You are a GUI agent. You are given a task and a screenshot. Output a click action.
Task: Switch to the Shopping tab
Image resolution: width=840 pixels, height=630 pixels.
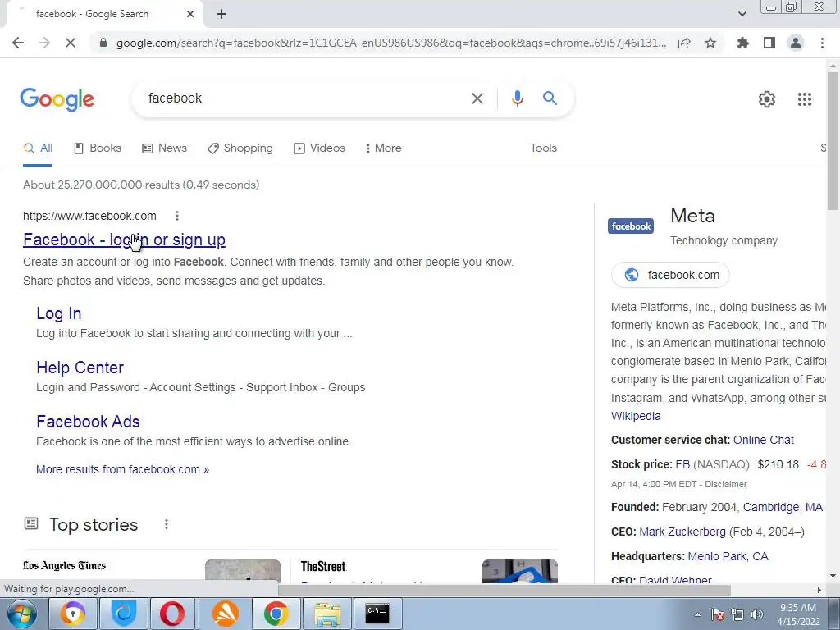pyautogui.click(x=240, y=148)
